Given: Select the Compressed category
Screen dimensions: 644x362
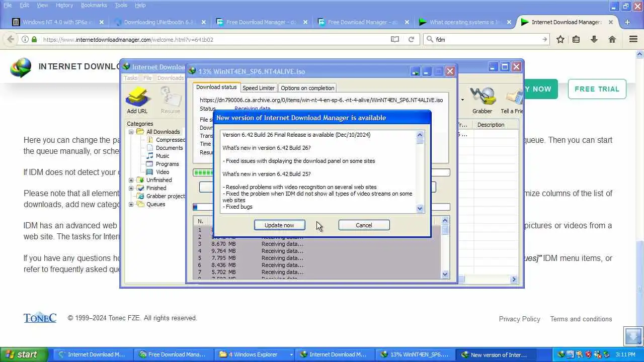Looking at the screenshot, I should coord(171,140).
